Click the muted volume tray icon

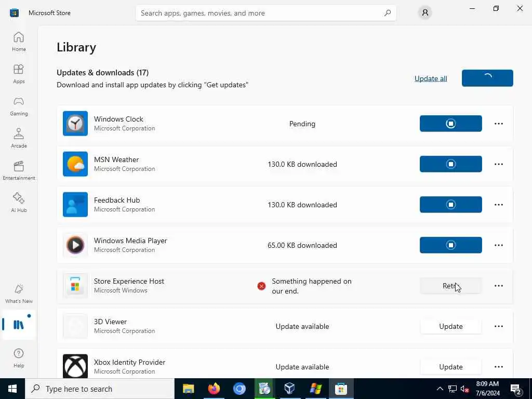(x=464, y=389)
